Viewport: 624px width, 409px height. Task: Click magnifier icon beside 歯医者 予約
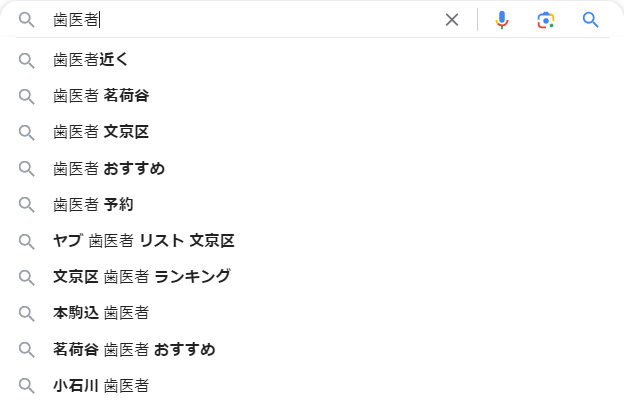(x=27, y=204)
